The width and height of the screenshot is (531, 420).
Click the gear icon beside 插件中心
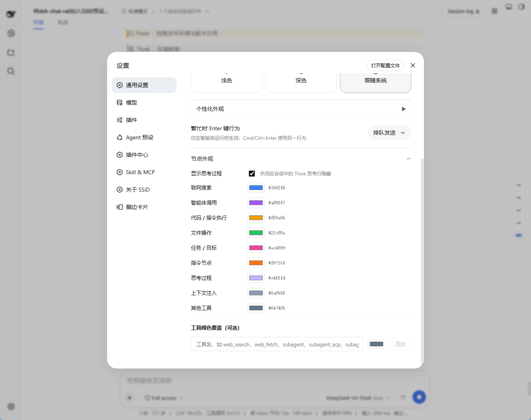120,155
